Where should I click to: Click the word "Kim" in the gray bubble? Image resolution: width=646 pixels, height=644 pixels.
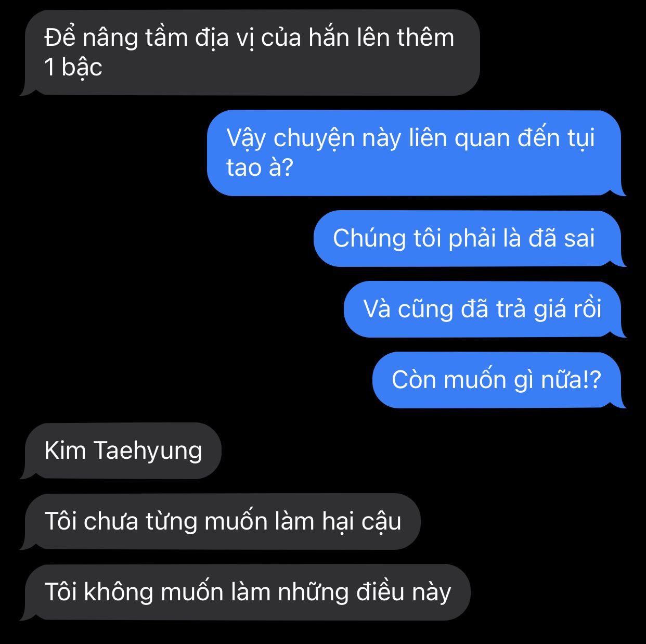click(65, 450)
